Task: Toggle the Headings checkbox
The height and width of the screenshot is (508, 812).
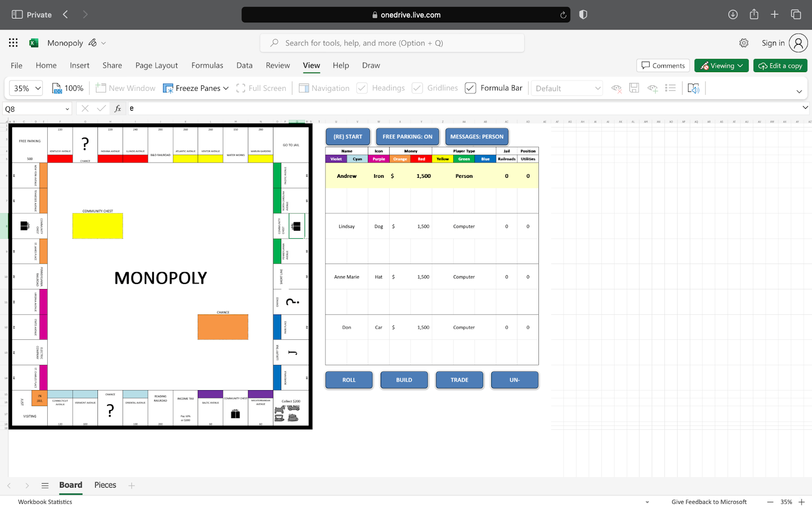Action: [362, 88]
